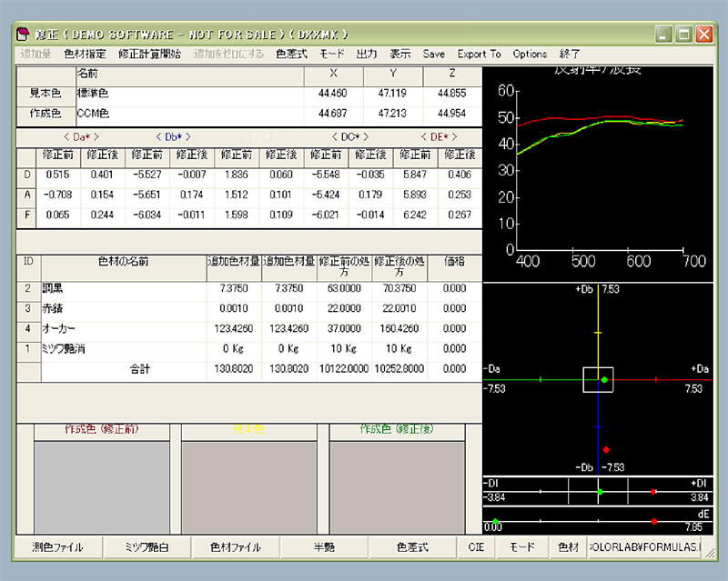Click the FORMULAS file path field
The width and height of the screenshot is (728, 581).
[x=644, y=547]
